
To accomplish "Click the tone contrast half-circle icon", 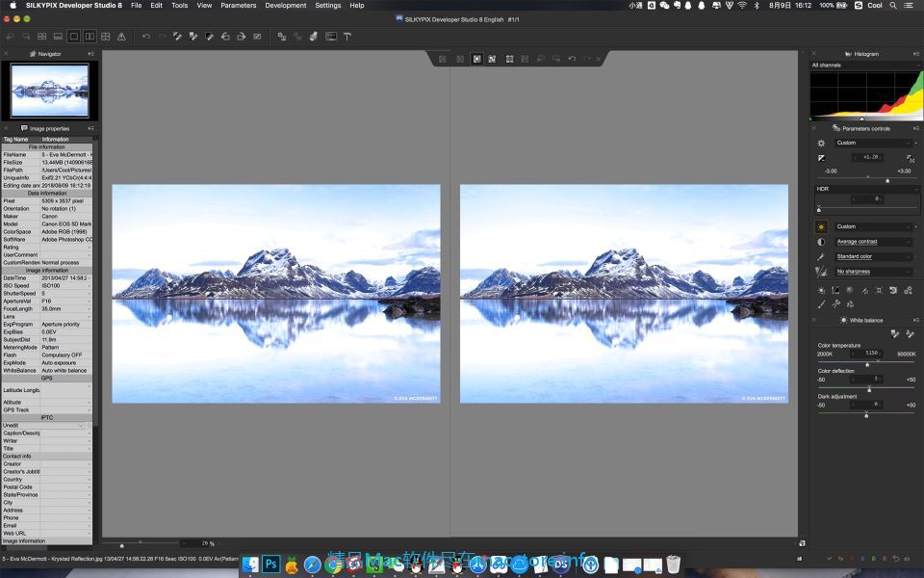I will coord(821,242).
